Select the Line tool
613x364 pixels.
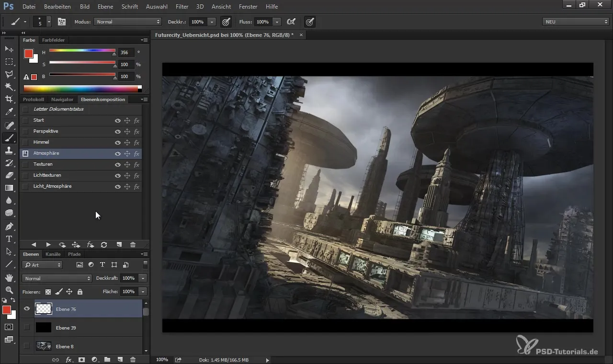click(x=9, y=263)
